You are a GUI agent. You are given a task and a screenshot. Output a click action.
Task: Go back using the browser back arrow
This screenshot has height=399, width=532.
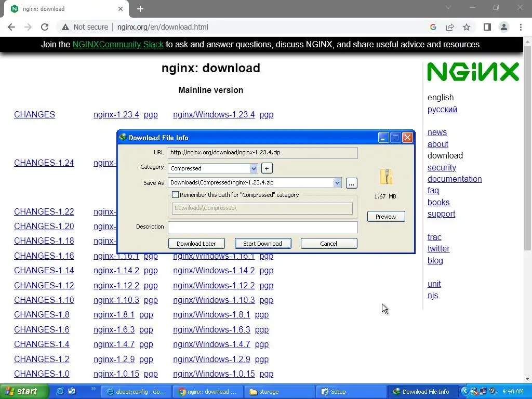[x=11, y=27]
